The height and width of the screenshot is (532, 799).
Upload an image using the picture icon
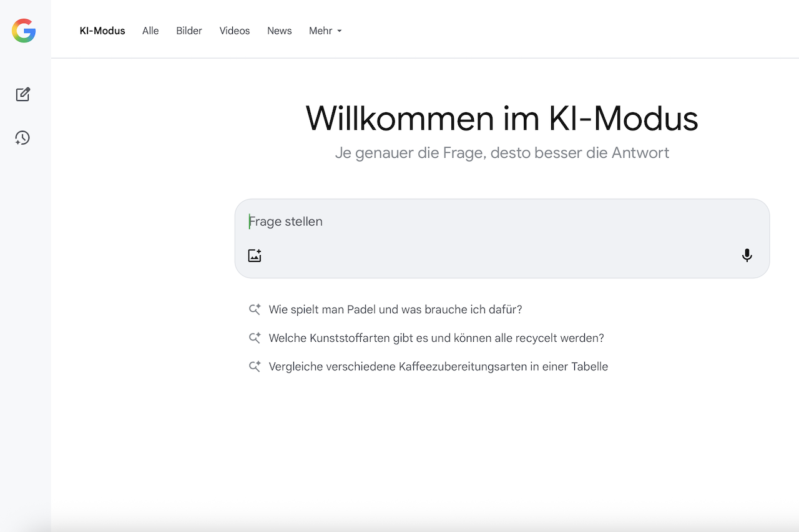pos(255,255)
